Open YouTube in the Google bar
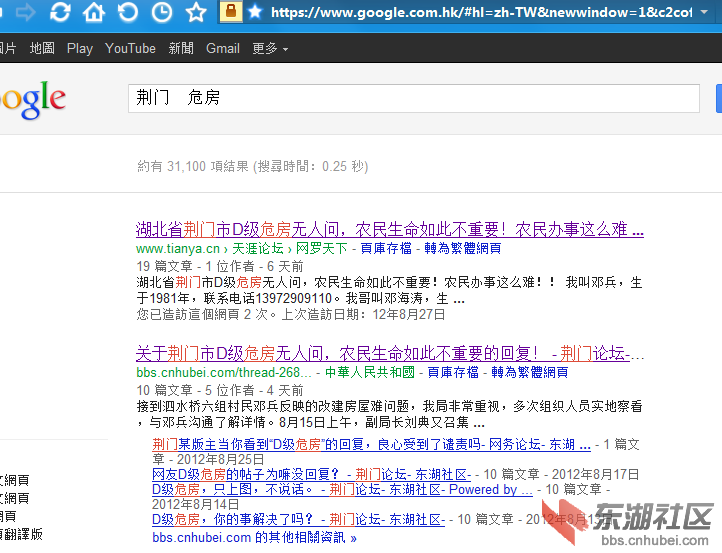Image resolution: width=722 pixels, height=553 pixels. point(130,48)
